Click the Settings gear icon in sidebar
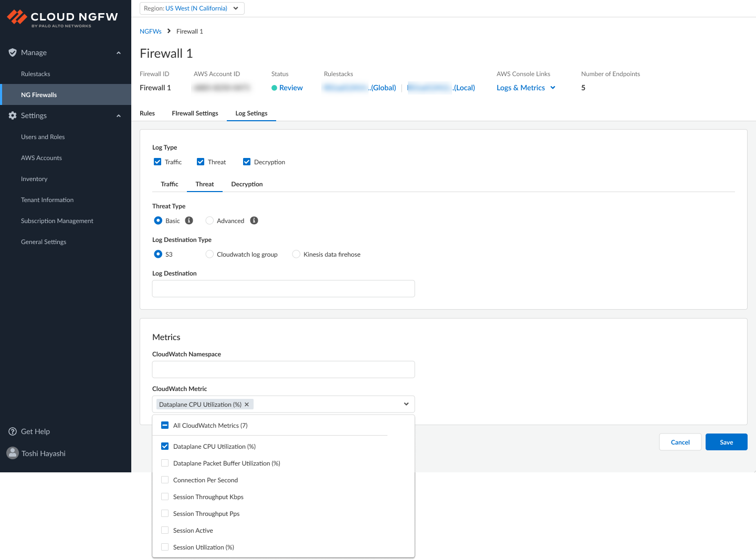Viewport: 756px width, 560px height. [x=13, y=115]
